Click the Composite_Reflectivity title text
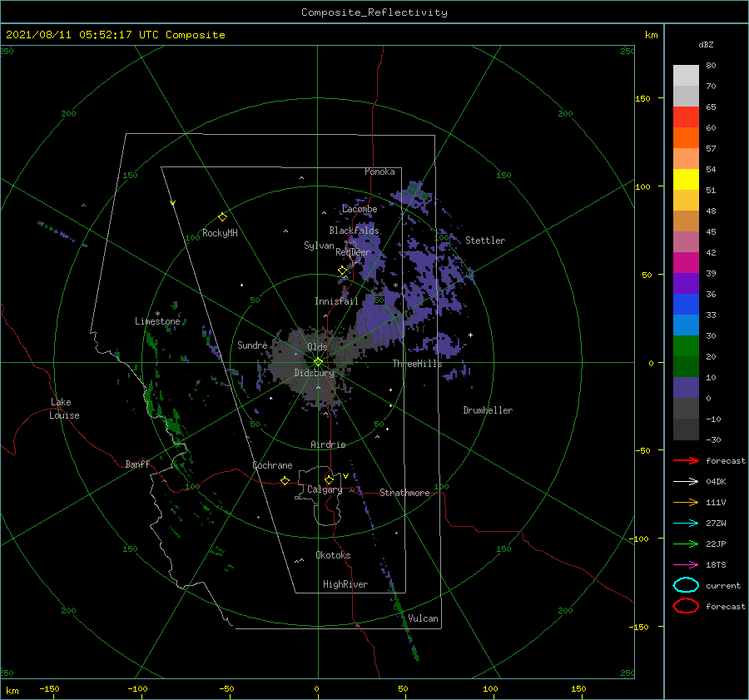Image resolution: width=749 pixels, height=700 pixels. (374, 12)
